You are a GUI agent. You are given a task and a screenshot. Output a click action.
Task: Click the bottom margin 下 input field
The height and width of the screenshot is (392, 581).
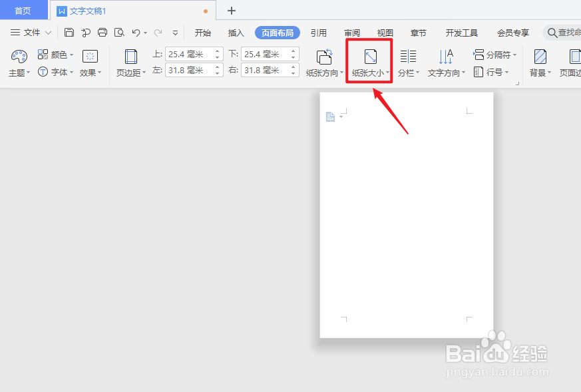click(266, 55)
